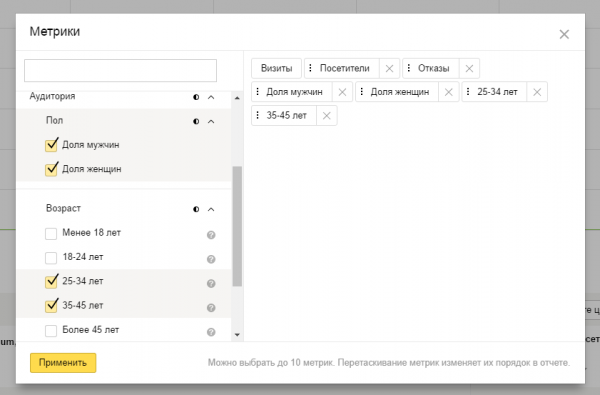Remove the 25-34 лет metric chip
The height and width of the screenshot is (395, 600).
pos(537,92)
